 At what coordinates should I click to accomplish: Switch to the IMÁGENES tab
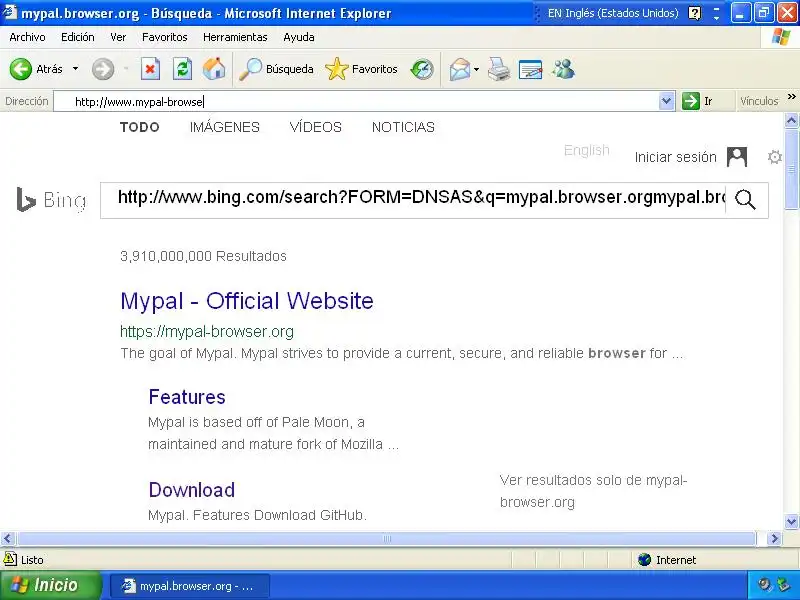[x=224, y=127]
